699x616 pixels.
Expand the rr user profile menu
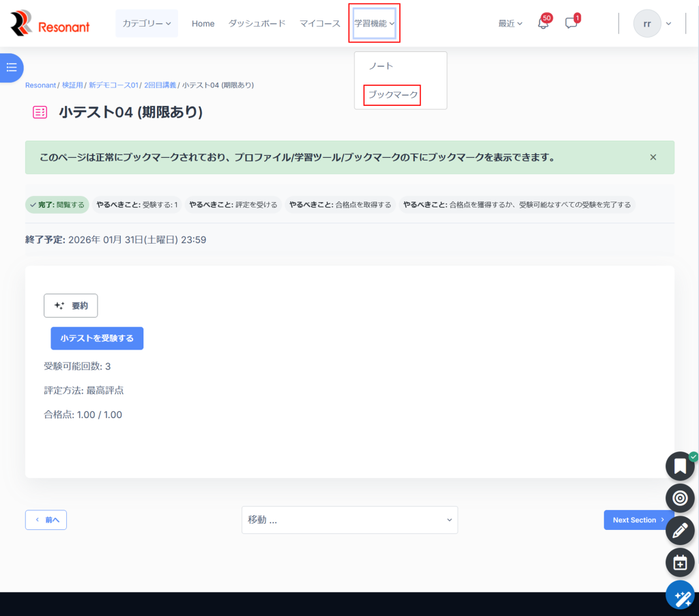click(x=652, y=23)
